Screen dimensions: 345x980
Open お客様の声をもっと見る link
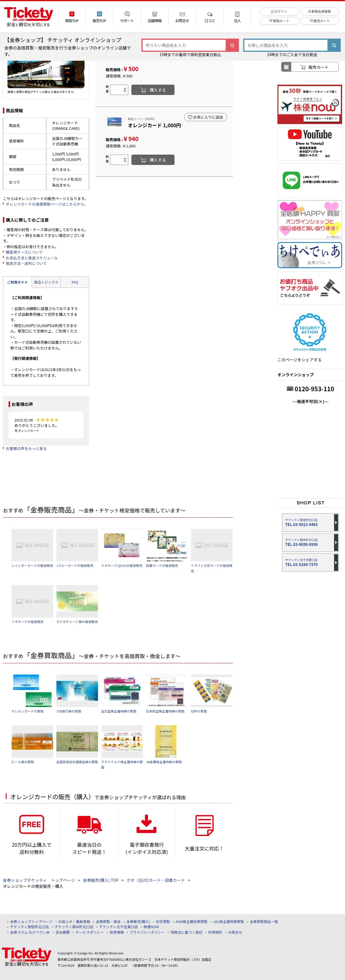pos(26,449)
